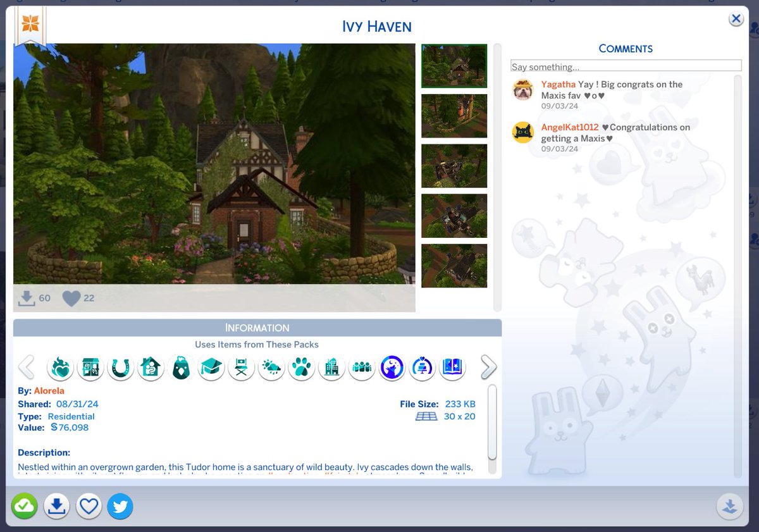Click the Say something comment field

point(626,66)
